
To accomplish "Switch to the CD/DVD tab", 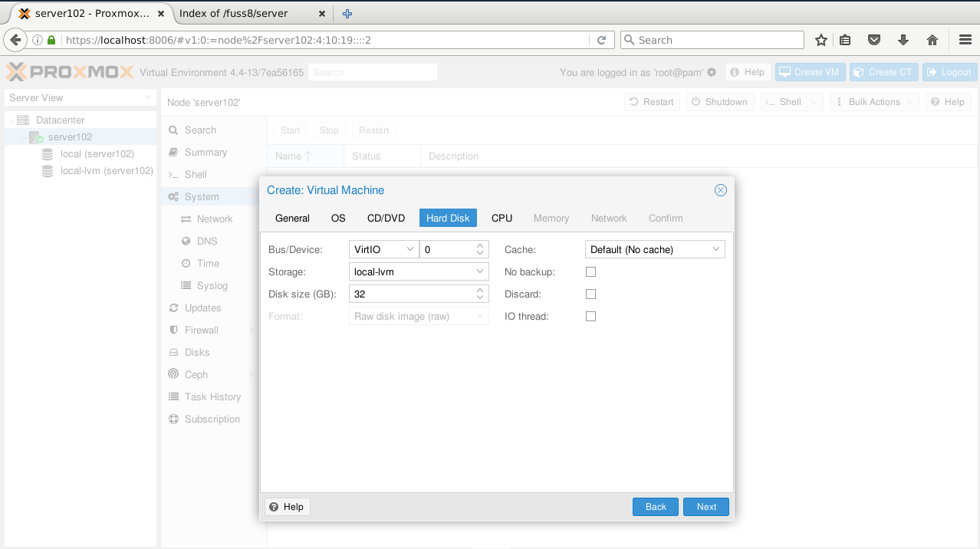I will pos(386,219).
